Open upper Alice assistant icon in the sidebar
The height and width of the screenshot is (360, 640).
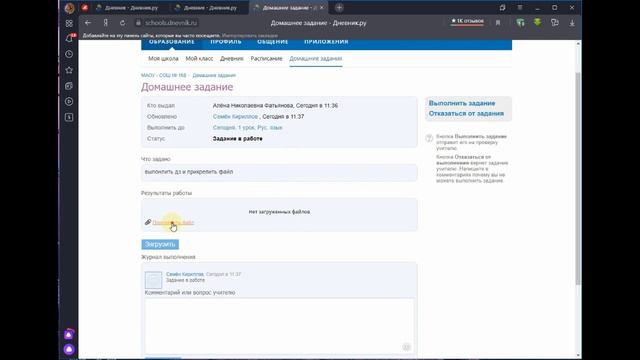point(69,334)
